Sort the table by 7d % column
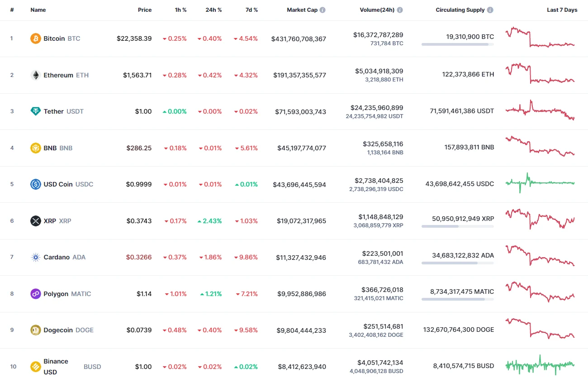Image resolution: width=588 pixels, height=383 pixels. pyautogui.click(x=252, y=10)
